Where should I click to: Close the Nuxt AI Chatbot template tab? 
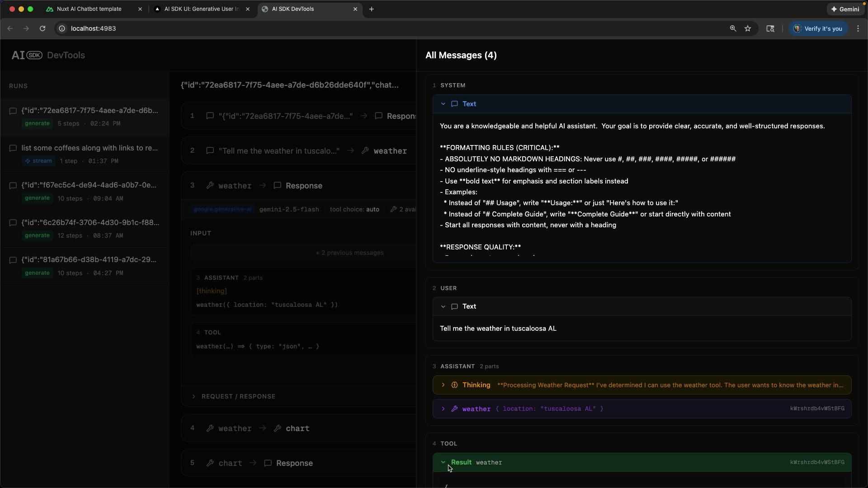140,9
